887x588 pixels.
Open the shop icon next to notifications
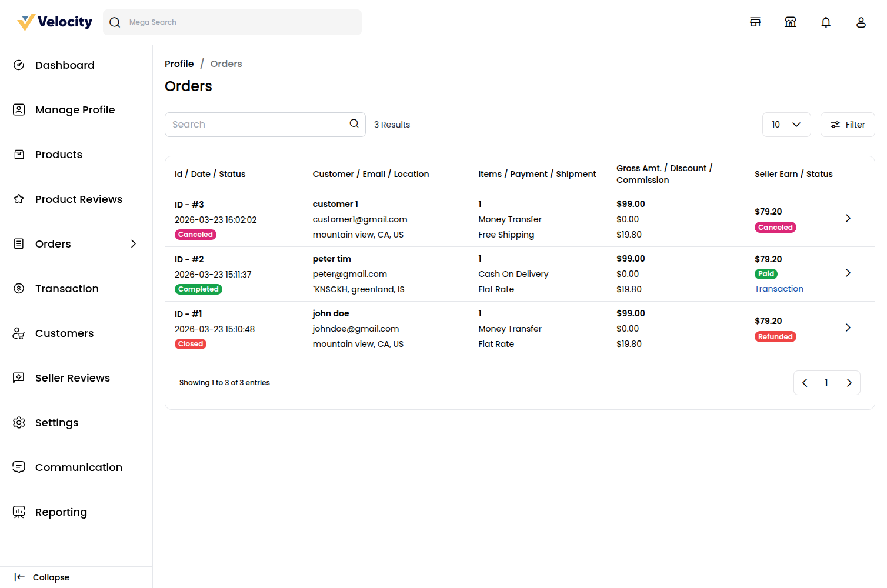pos(791,22)
